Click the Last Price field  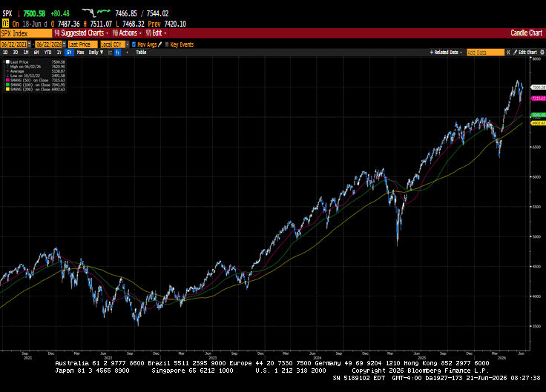coord(83,44)
